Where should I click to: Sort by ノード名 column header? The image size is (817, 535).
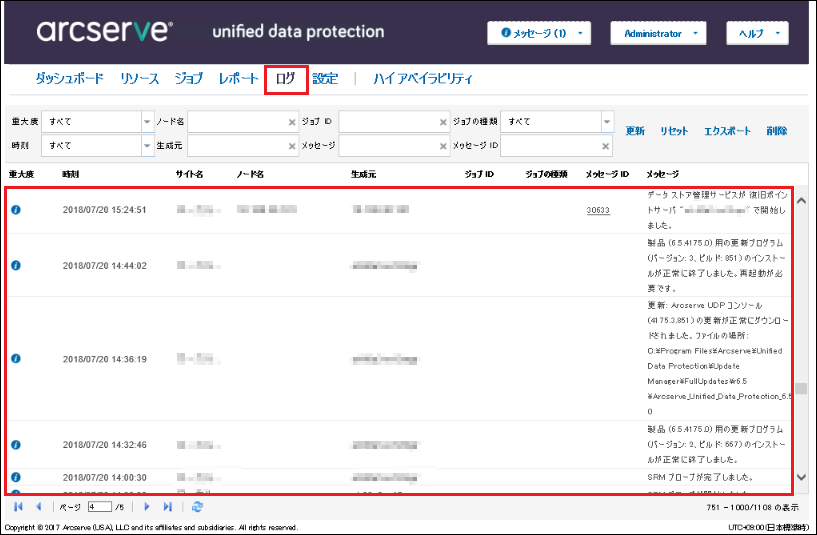250,174
